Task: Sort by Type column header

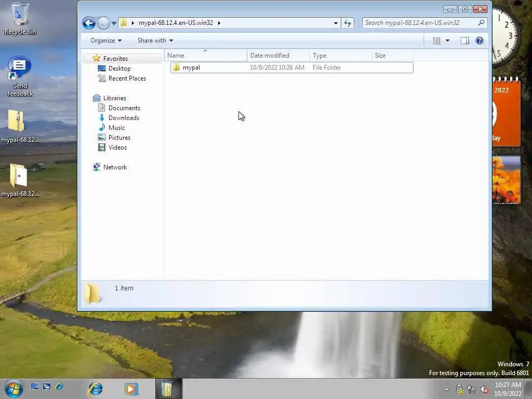Action: [341, 55]
